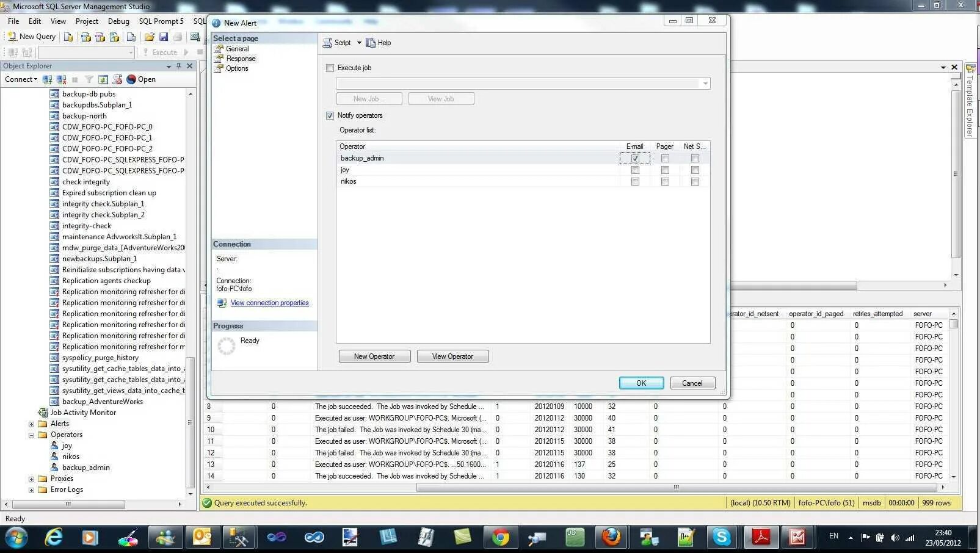Open the Script dropdown arrow

359,43
